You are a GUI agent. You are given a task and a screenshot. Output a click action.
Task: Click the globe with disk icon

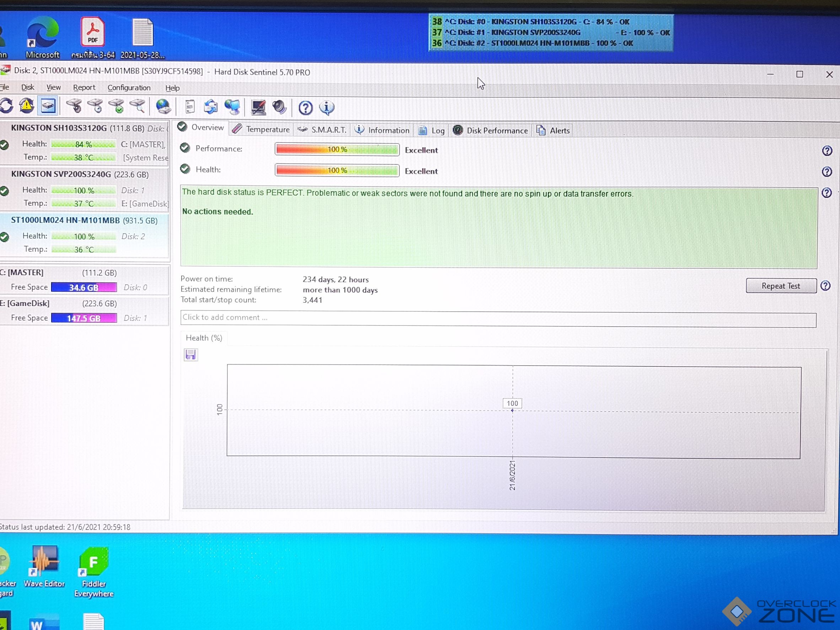163,107
